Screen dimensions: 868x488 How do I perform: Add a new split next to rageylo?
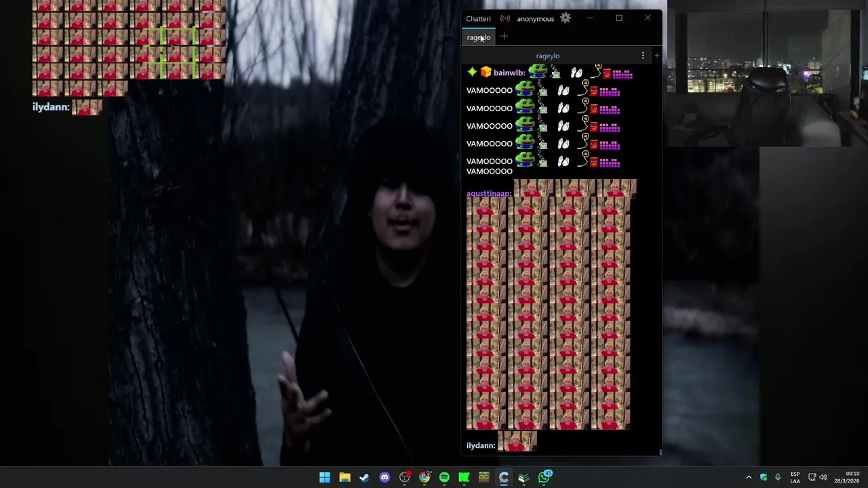coord(656,56)
